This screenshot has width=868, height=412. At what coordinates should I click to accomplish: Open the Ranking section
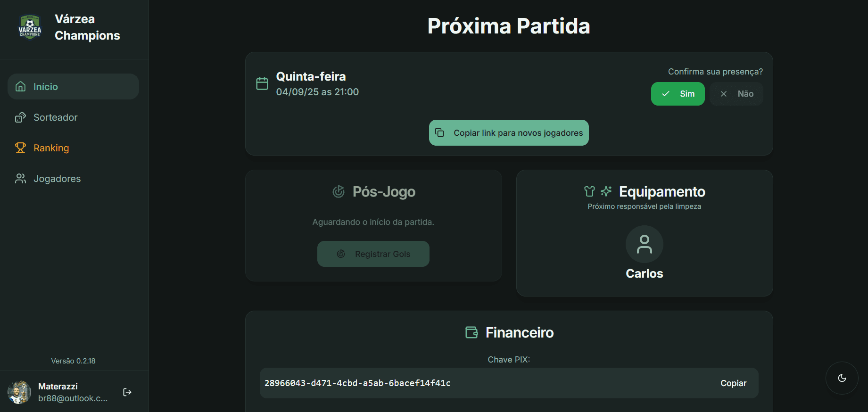tap(73, 148)
